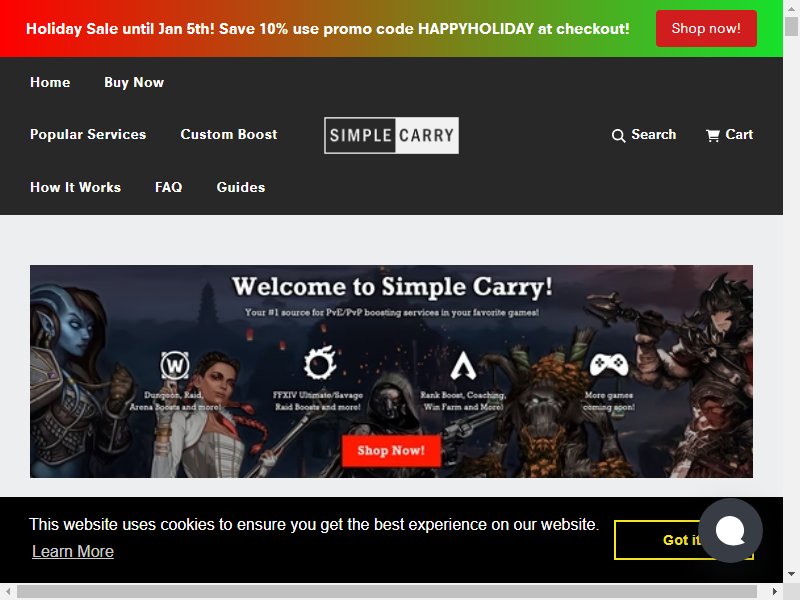
Task: Click the World of Warcraft logo icon
Action: click(175, 365)
